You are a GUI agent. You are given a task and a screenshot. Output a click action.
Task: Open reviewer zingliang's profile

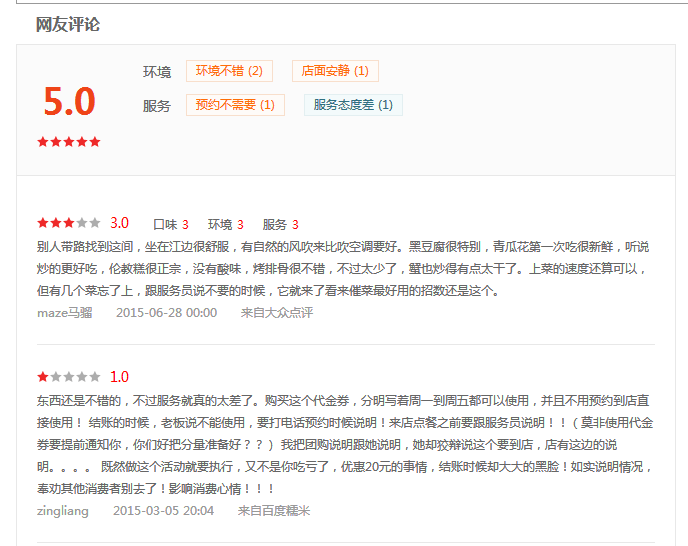point(63,511)
